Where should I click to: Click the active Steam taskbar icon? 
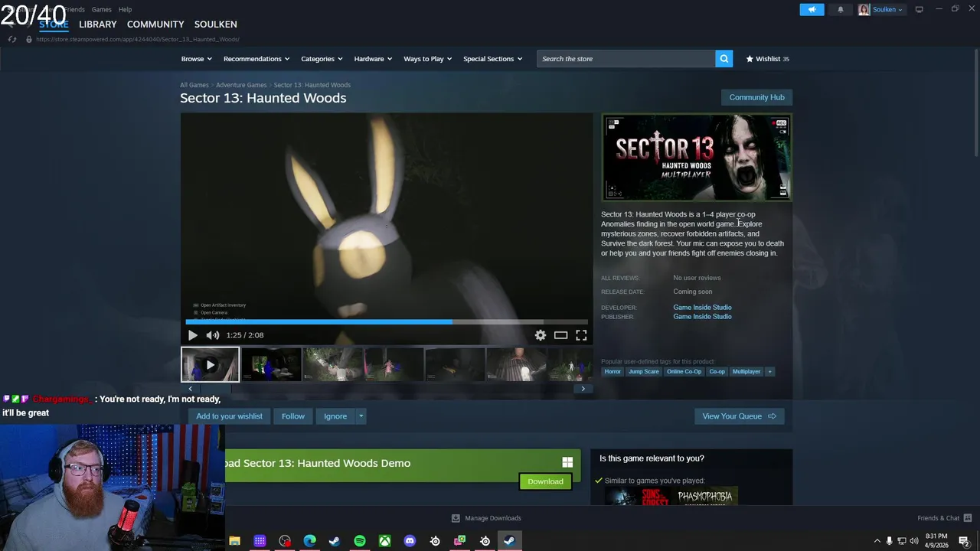point(509,541)
